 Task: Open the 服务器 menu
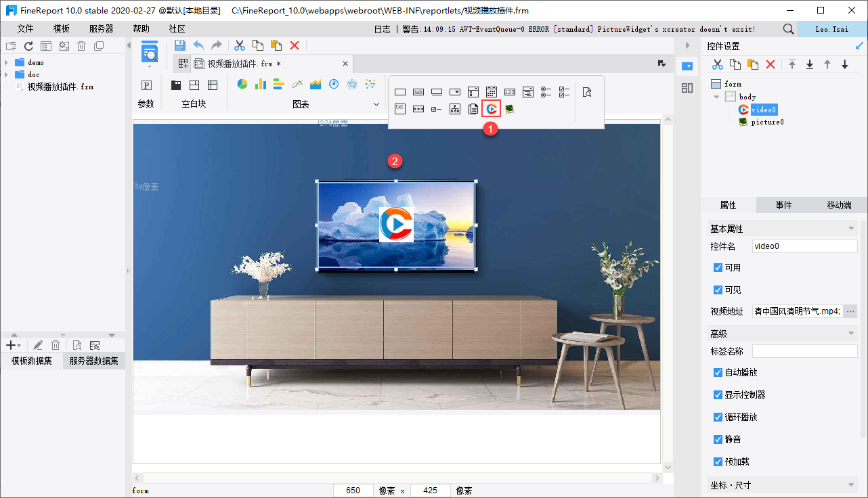click(101, 29)
